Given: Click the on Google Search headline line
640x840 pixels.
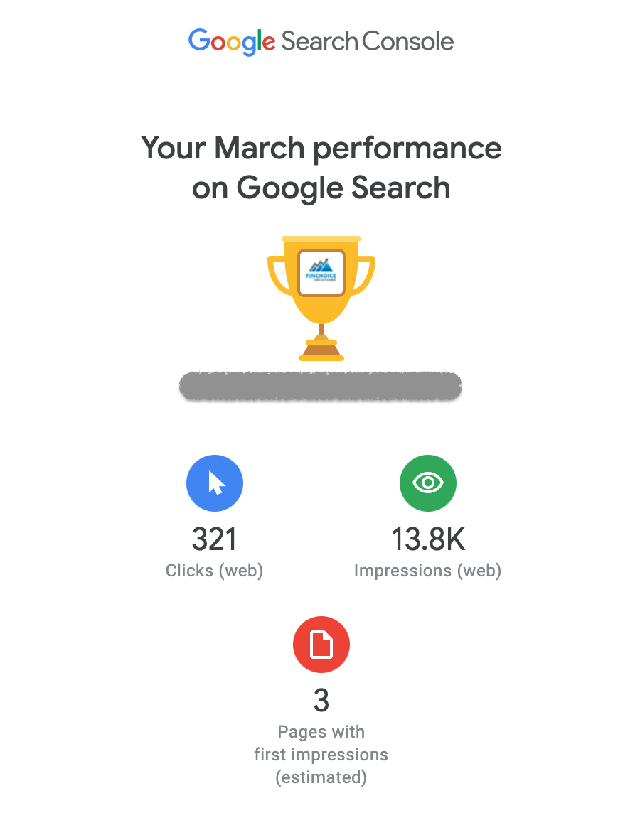Looking at the screenshot, I should pyautogui.click(x=321, y=188).
